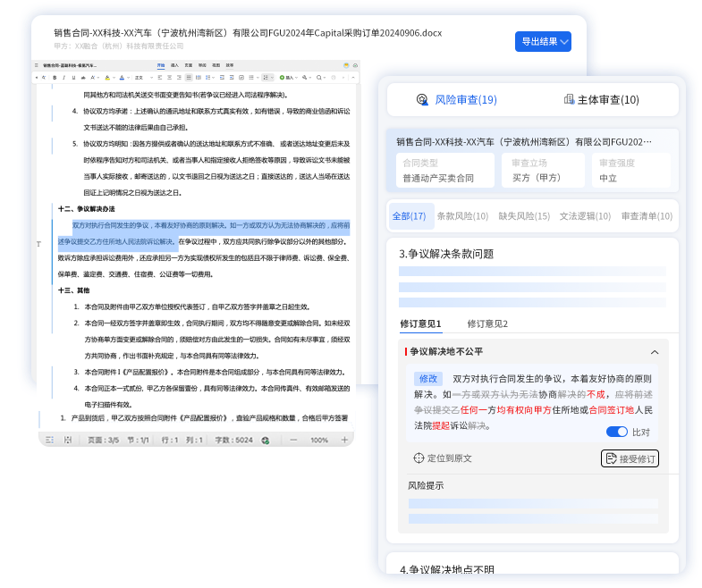Open 审查强度 review strength field
The height and width of the screenshot is (588, 702).
631,171
